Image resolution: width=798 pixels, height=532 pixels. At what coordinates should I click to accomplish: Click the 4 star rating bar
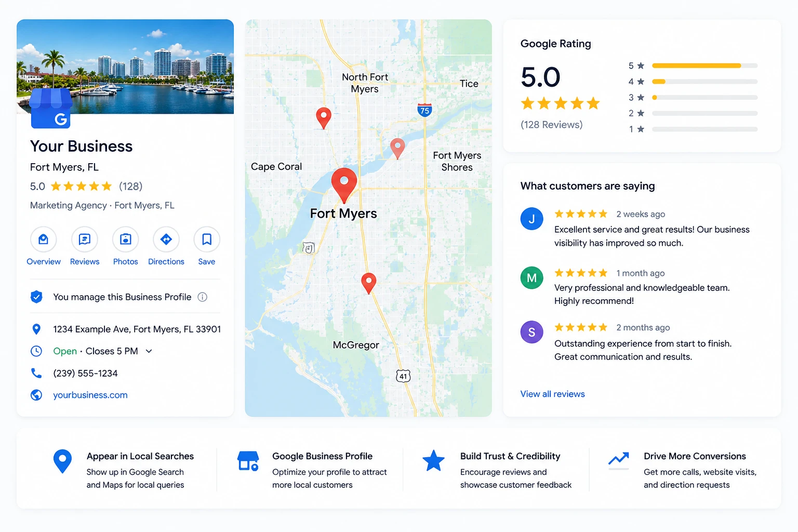click(705, 82)
